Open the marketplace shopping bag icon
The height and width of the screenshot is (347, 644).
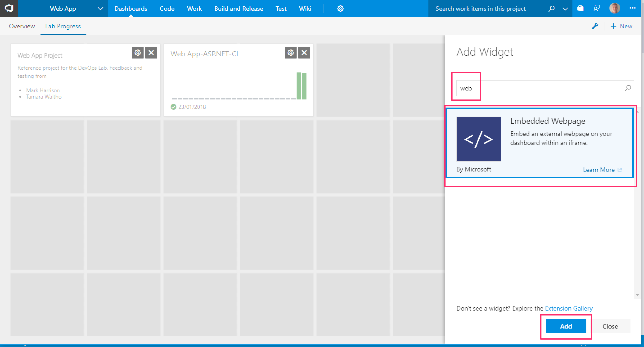[580, 9]
